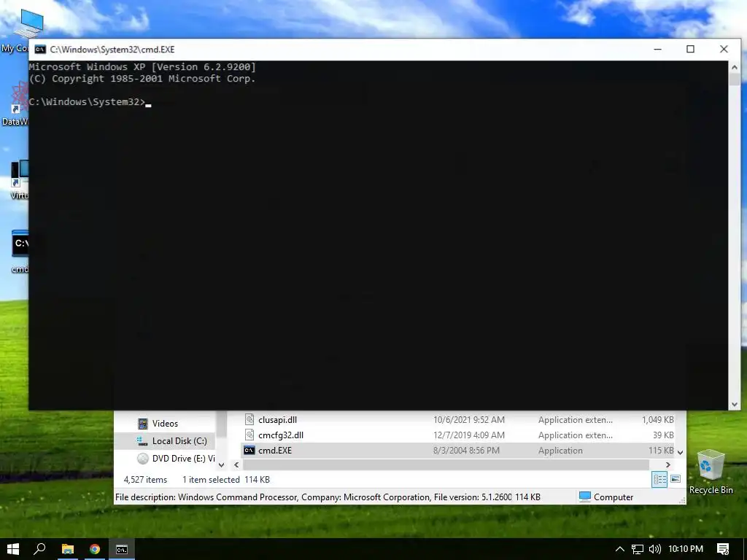Click the cmd window scroll down arrow
The width and height of the screenshot is (747, 560).
pyautogui.click(x=734, y=404)
